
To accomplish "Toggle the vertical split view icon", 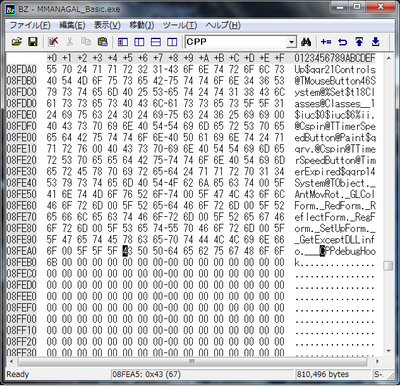I will (x=172, y=42).
